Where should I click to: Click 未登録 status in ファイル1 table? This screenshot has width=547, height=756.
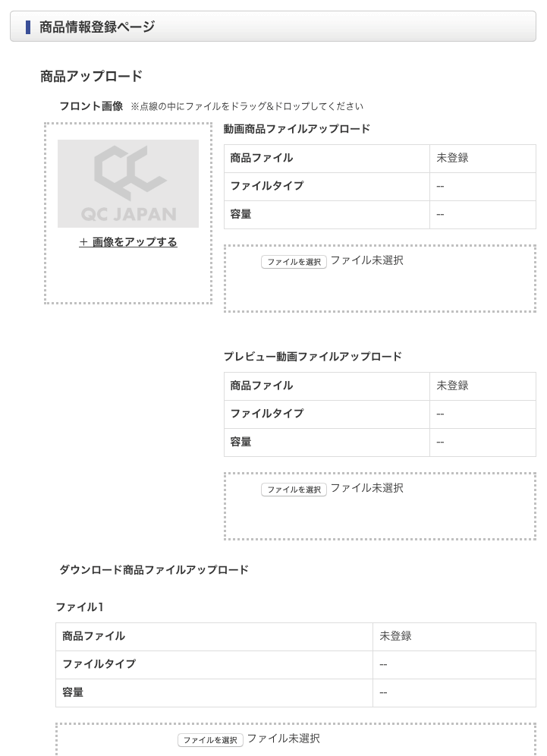tap(395, 636)
